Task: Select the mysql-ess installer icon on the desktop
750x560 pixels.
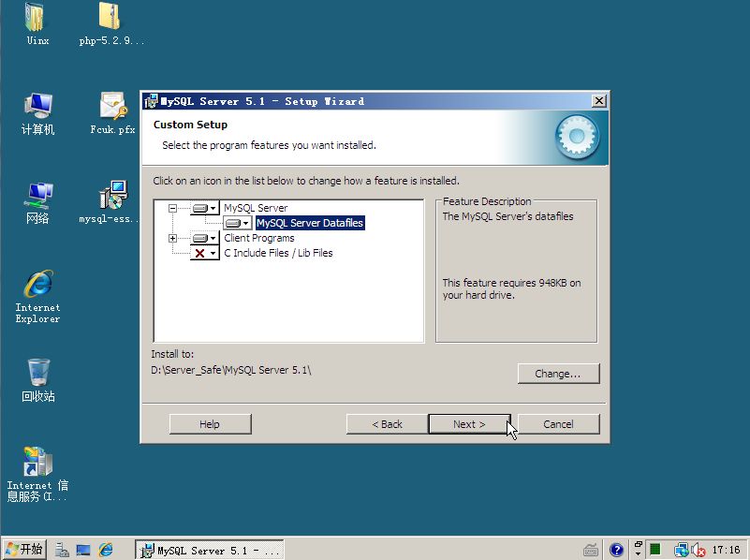Action: coord(111,202)
